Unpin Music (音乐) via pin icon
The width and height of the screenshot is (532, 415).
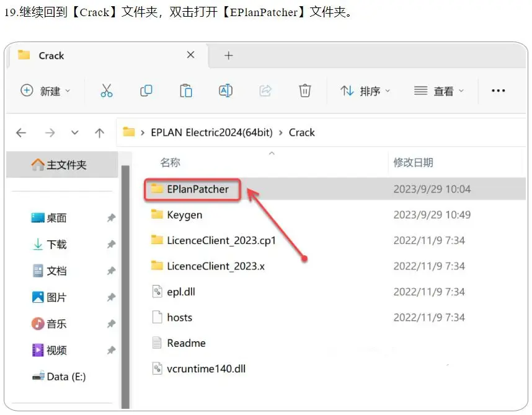pyautogui.click(x=111, y=323)
